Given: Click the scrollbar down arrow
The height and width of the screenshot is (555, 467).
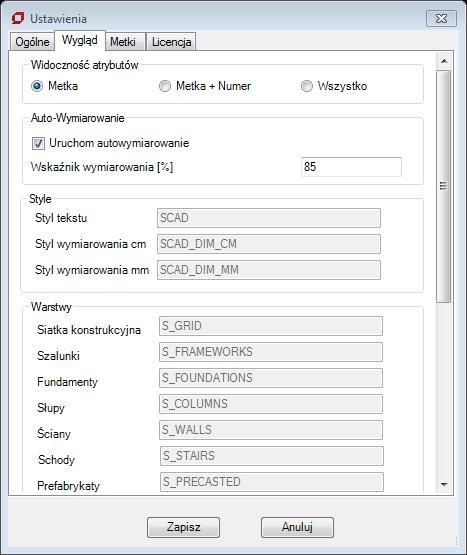Looking at the screenshot, I should pos(444,484).
